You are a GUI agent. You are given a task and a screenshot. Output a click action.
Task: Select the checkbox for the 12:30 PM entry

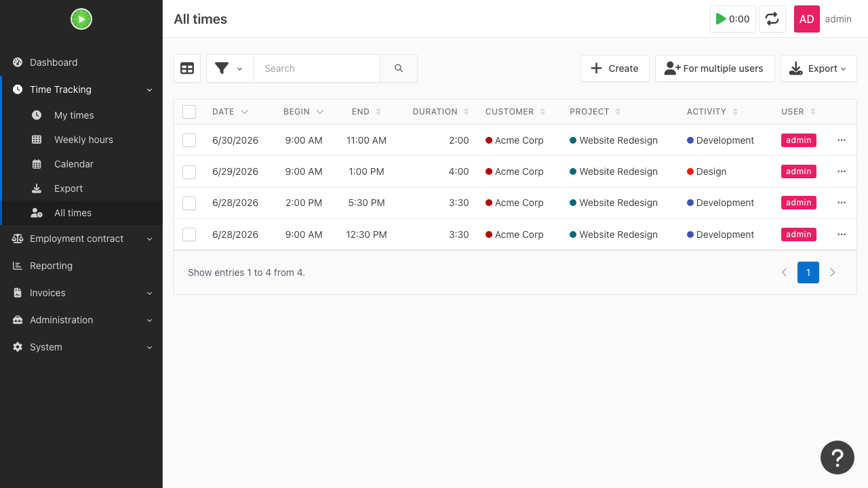pyautogui.click(x=189, y=235)
